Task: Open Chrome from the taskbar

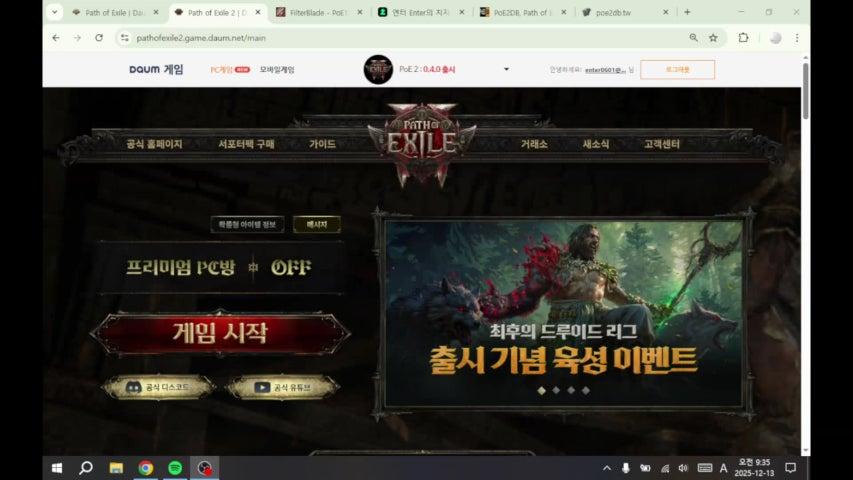Action: pyautogui.click(x=145, y=468)
